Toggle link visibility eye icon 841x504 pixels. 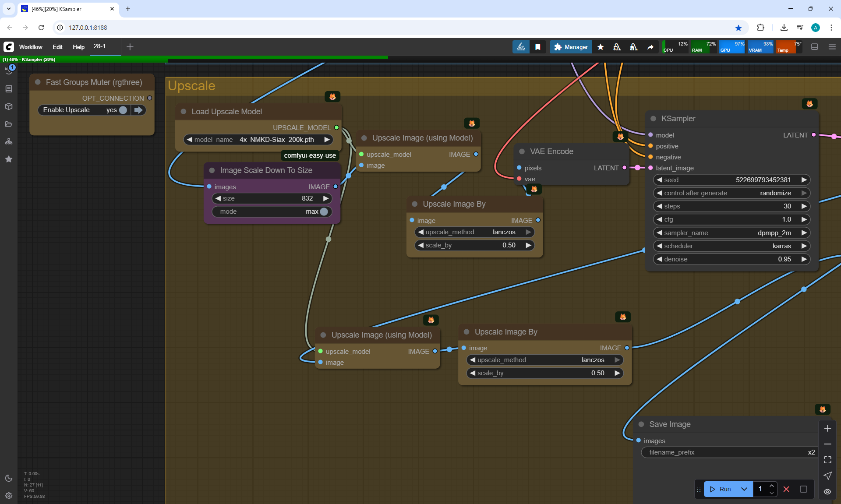tap(827, 492)
